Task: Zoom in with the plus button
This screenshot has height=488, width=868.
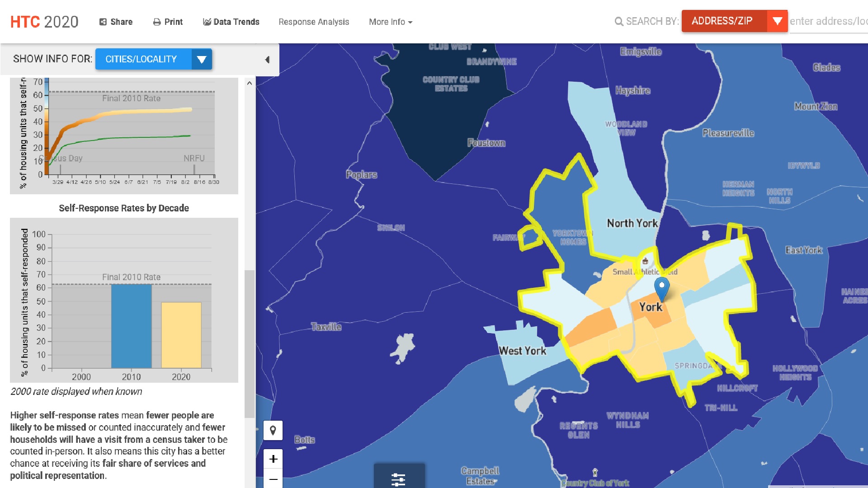Action: pos(273,459)
